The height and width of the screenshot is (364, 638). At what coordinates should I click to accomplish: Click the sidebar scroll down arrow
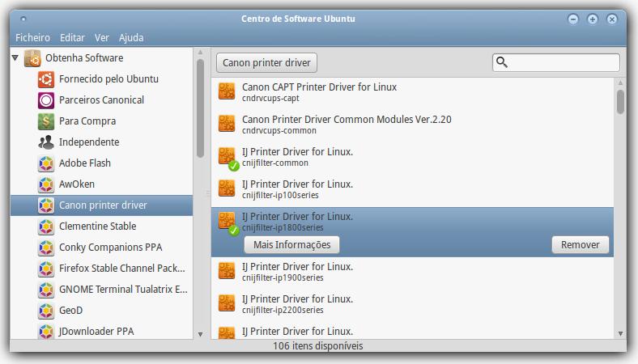[x=200, y=334]
